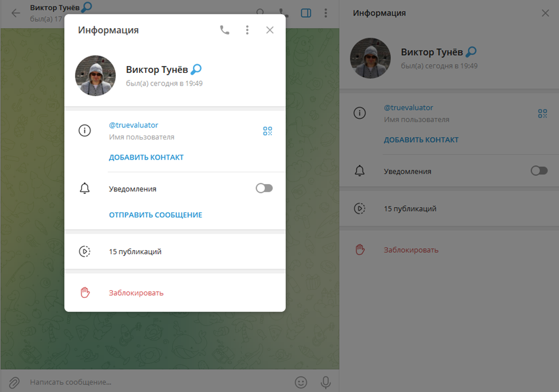Click the bell icon in the side panel

[x=360, y=170]
